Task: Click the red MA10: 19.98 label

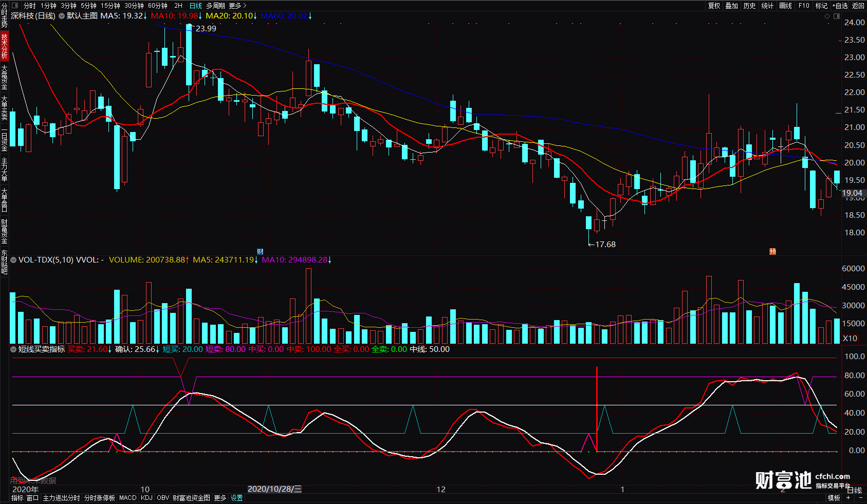Action: click(176, 16)
